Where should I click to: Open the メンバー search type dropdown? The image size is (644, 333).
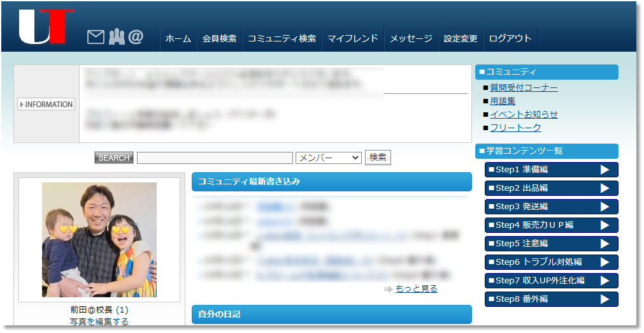point(328,158)
